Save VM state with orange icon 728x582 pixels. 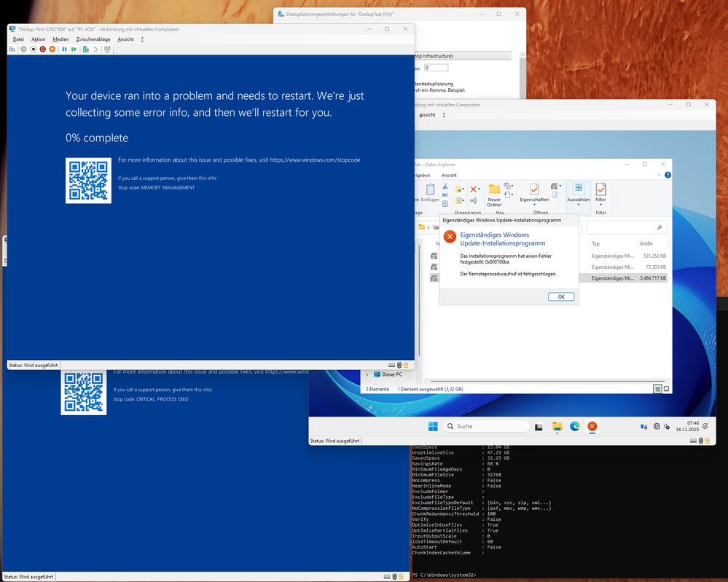[52, 50]
